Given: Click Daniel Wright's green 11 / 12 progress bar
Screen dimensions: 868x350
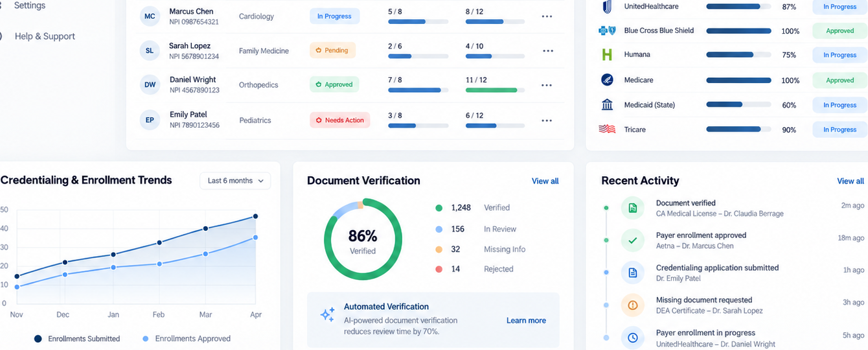Looking at the screenshot, I should coord(496,90).
